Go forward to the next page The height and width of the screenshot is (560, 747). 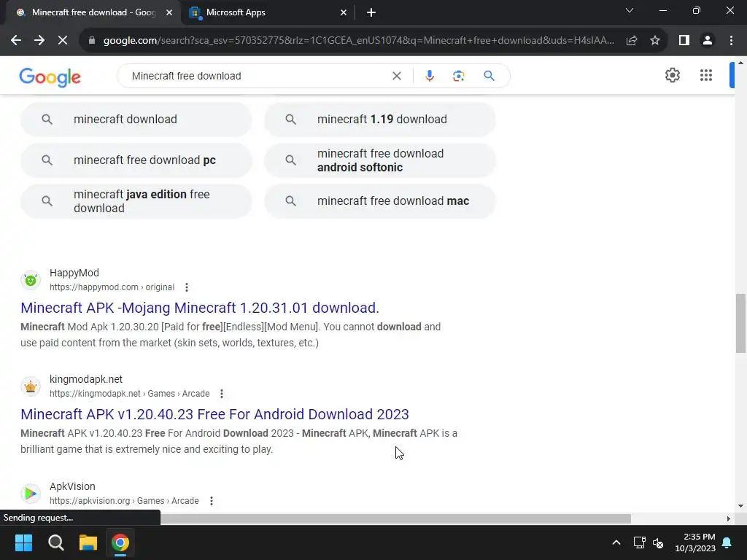(x=39, y=41)
